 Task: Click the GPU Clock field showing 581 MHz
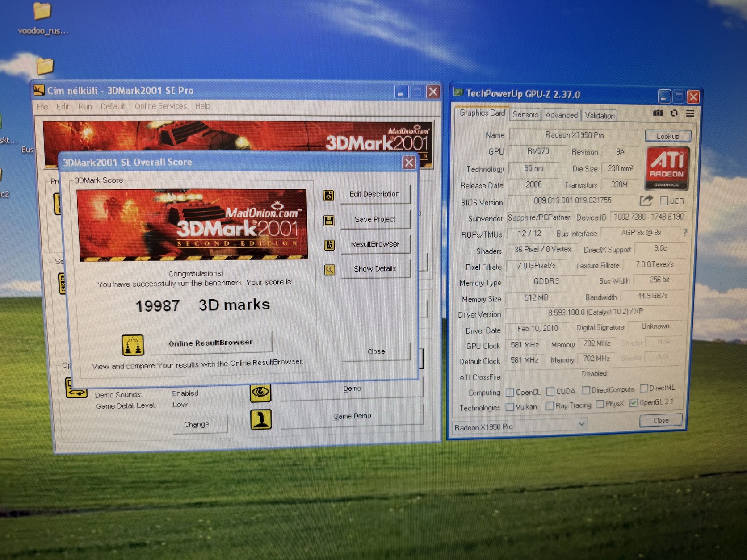[525, 345]
